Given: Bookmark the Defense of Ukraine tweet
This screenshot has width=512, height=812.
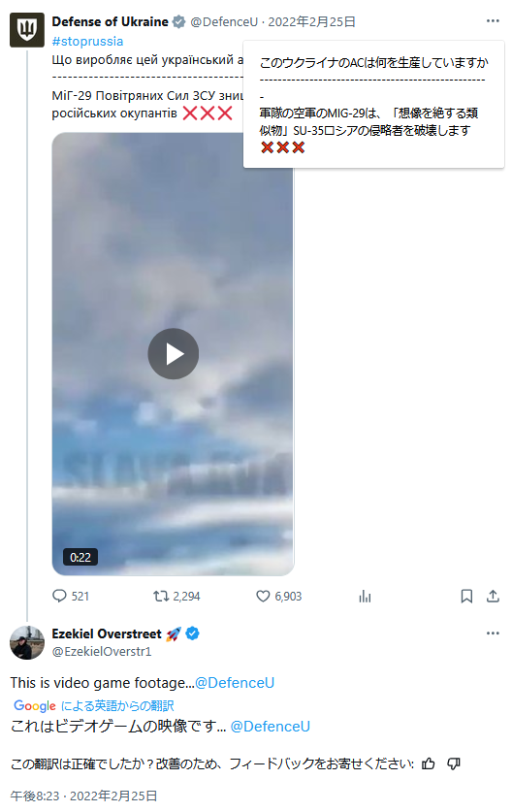Looking at the screenshot, I should click(466, 596).
